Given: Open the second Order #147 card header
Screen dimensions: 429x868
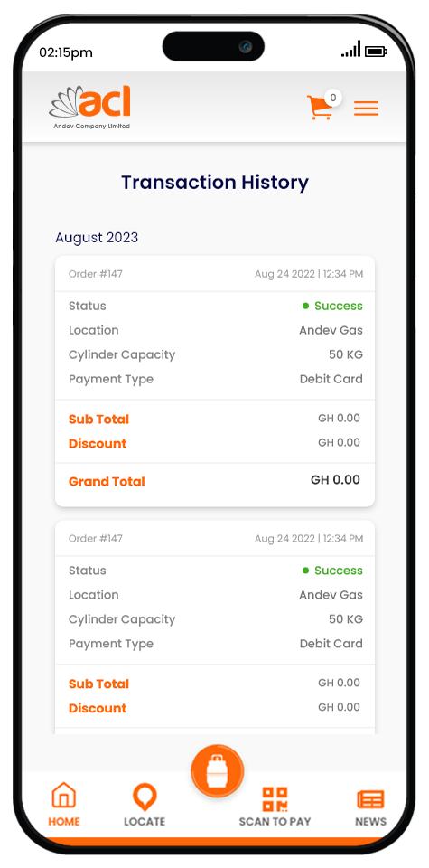Looking at the screenshot, I should 215,539.
